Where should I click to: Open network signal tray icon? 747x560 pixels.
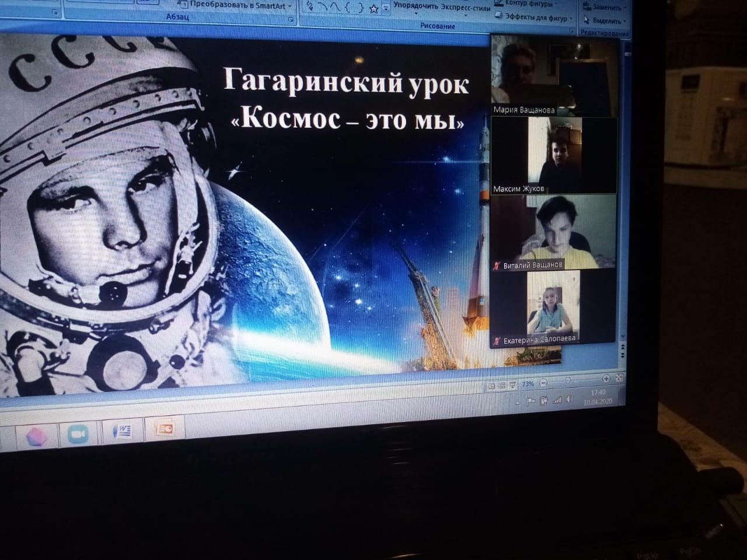coord(557,400)
